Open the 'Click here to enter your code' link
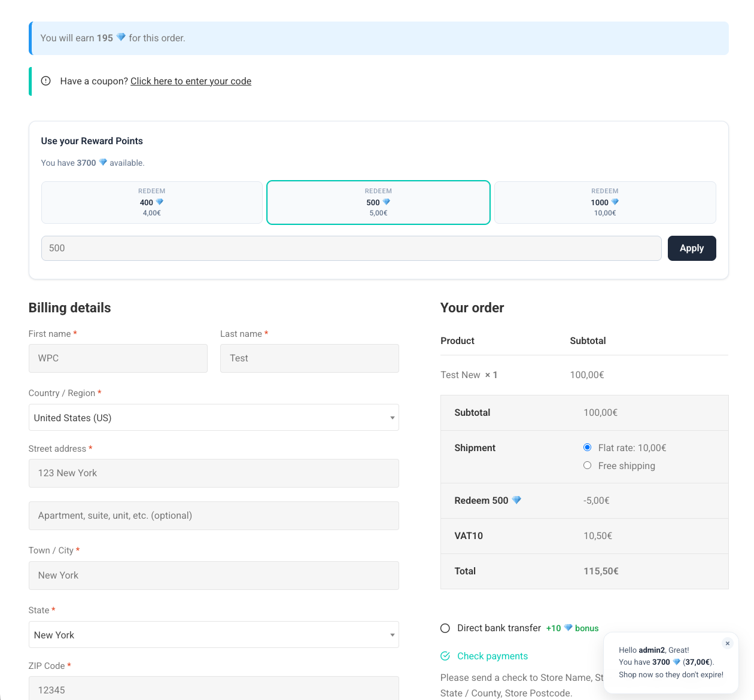 (x=191, y=81)
